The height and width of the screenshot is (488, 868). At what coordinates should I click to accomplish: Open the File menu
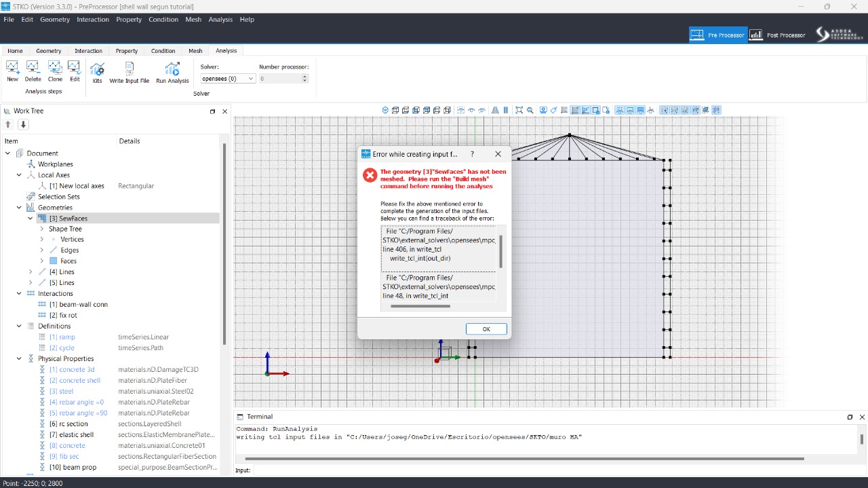click(9, 20)
